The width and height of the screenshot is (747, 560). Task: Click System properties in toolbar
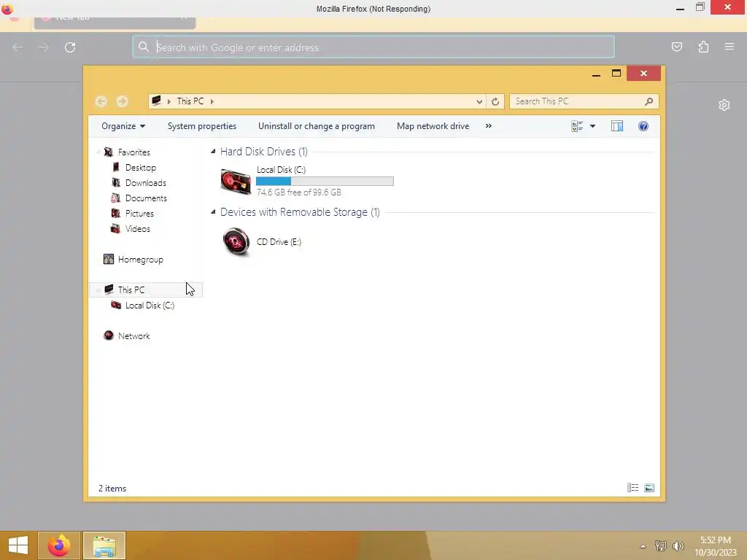[x=202, y=126]
